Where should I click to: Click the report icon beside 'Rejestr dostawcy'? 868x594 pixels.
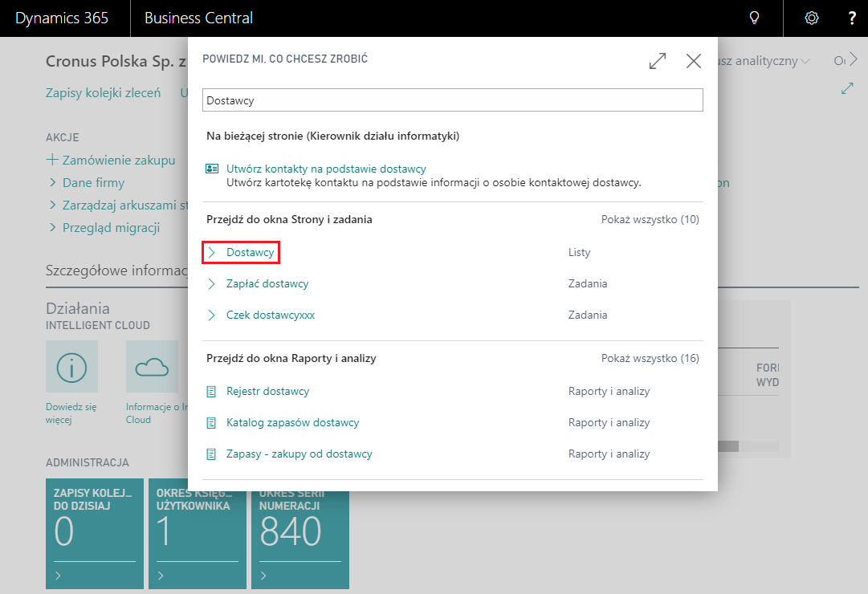click(x=211, y=392)
